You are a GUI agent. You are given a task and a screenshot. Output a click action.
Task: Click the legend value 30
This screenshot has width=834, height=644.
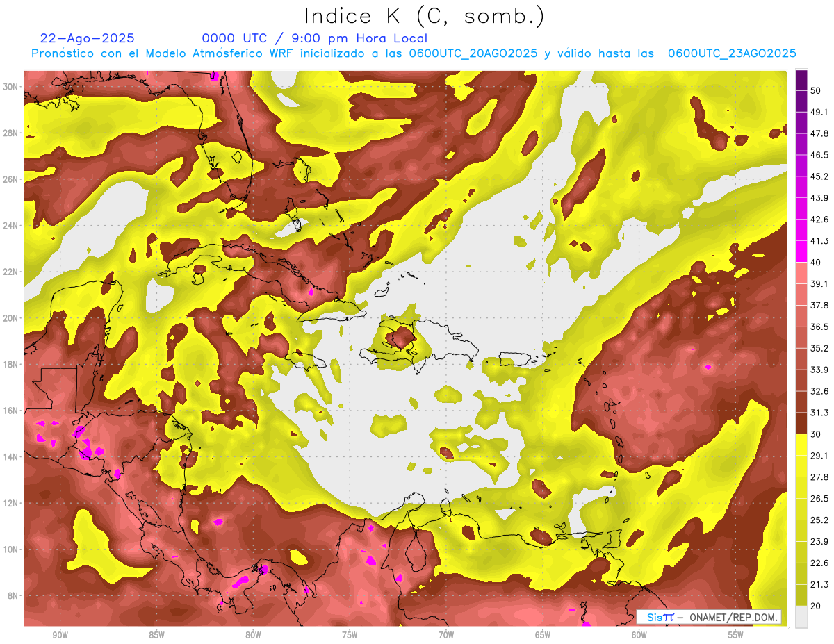(x=817, y=434)
